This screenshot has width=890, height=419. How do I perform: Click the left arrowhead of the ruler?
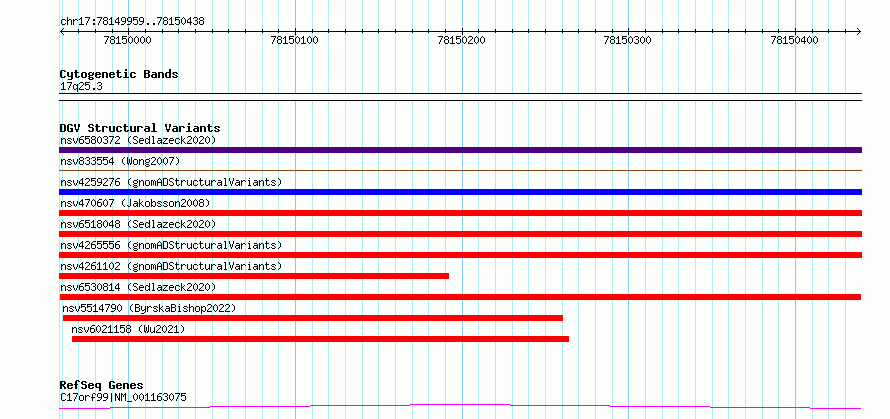[62, 31]
